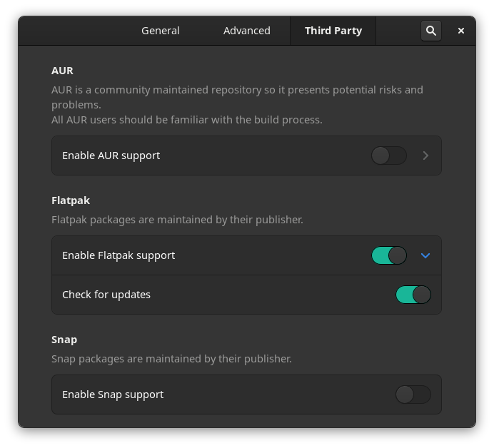494x448 pixels.
Task: Click the Snap section heading
Action: click(x=64, y=340)
